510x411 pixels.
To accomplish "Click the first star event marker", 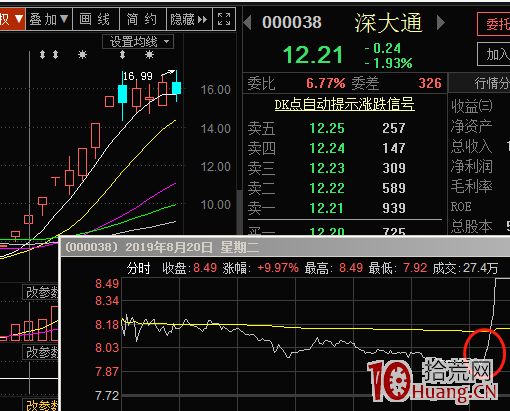I will click(x=82, y=54).
